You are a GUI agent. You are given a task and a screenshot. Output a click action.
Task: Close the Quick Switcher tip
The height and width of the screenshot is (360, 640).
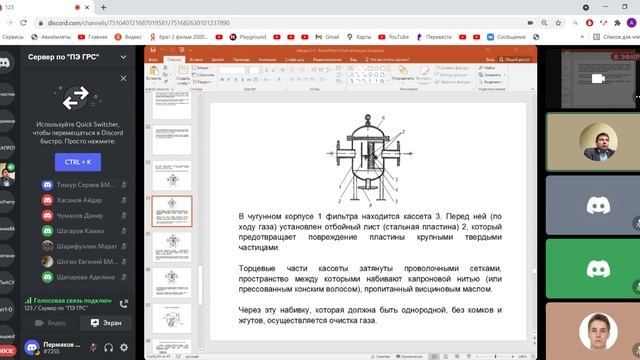point(123,78)
